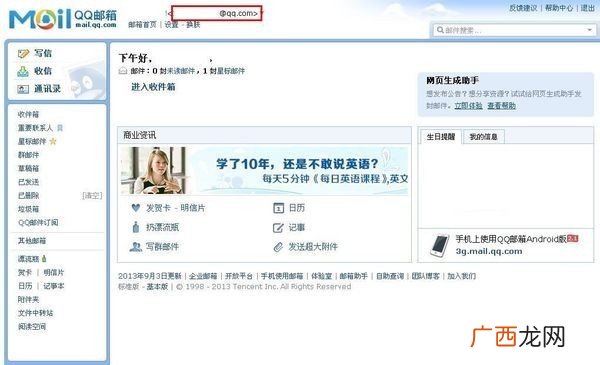Click the 查看帮助 link
Image resolution: width=600 pixels, height=365 pixels.
[x=501, y=106]
